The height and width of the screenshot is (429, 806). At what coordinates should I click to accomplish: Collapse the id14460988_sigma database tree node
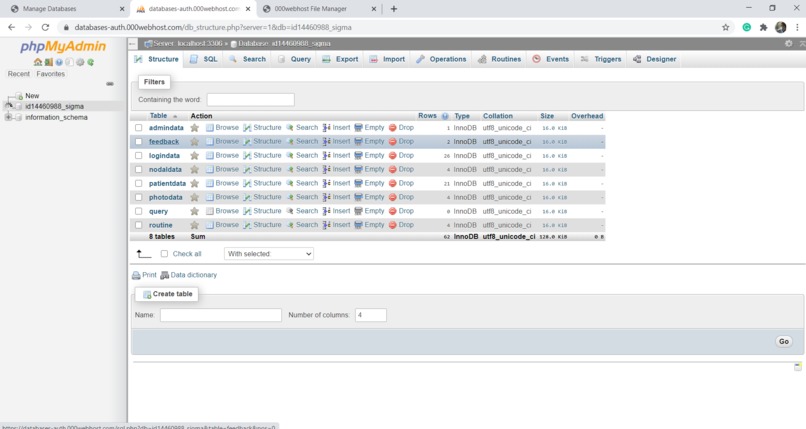pyautogui.click(x=8, y=106)
